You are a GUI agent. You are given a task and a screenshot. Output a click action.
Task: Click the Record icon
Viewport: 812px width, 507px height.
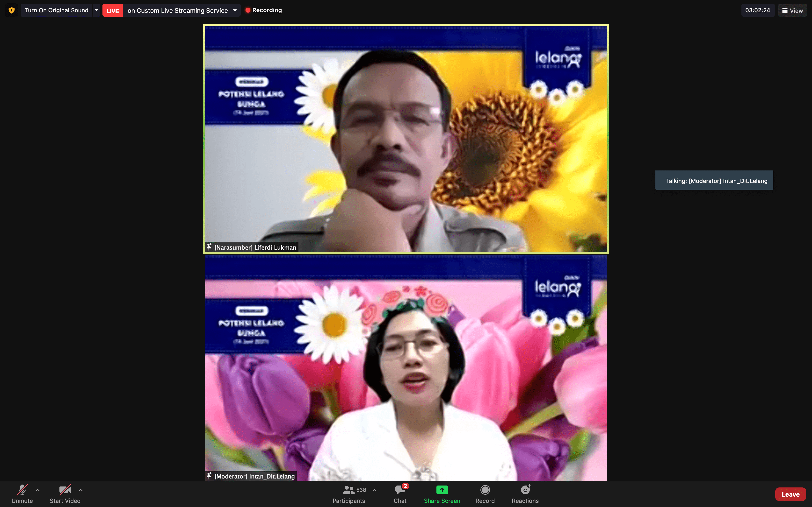coord(485,490)
